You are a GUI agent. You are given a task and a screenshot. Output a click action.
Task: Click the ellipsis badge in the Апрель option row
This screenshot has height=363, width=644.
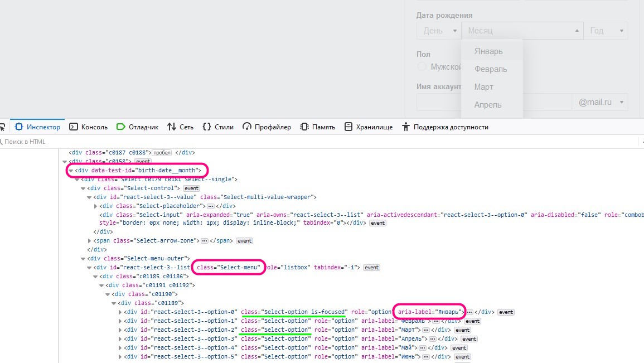click(433, 339)
